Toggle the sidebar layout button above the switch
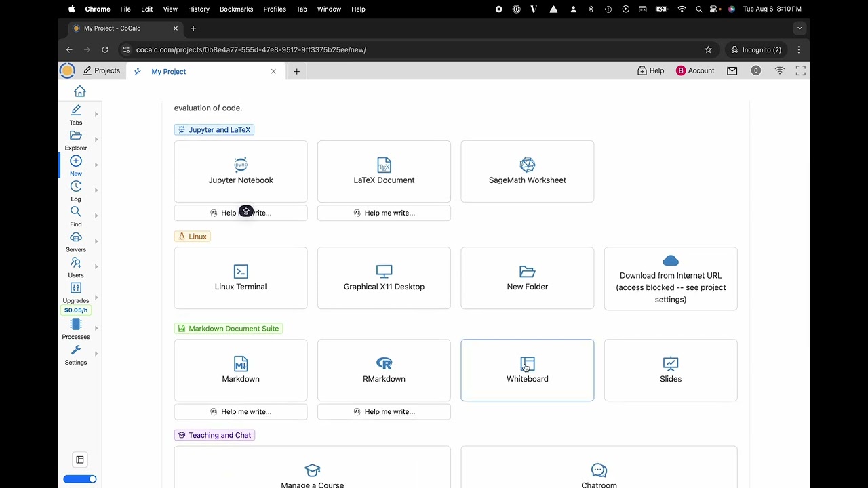 (80, 460)
